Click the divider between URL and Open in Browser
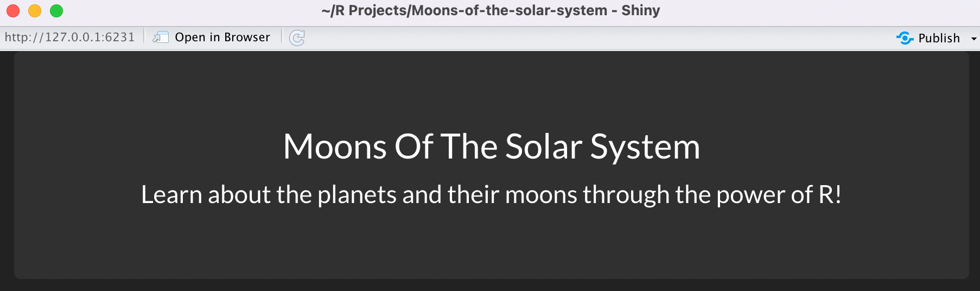 (144, 37)
